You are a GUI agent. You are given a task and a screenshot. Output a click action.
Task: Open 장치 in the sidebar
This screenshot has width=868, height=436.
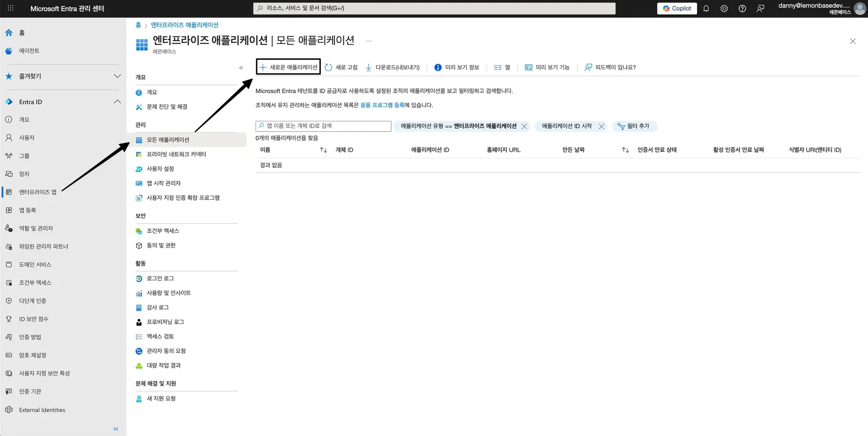pyautogui.click(x=24, y=174)
